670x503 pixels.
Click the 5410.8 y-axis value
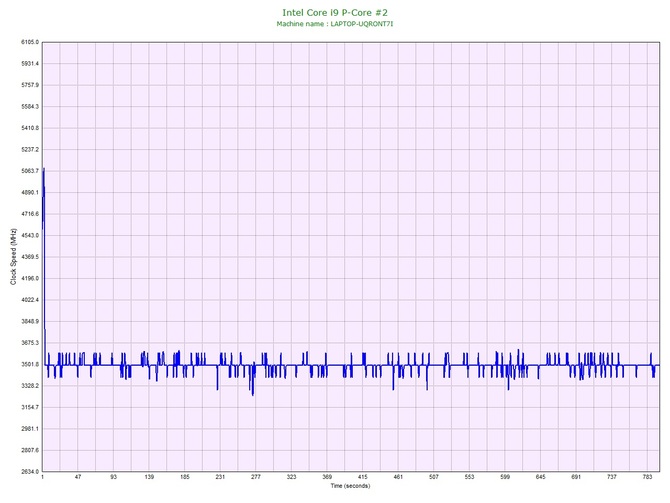[30, 128]
